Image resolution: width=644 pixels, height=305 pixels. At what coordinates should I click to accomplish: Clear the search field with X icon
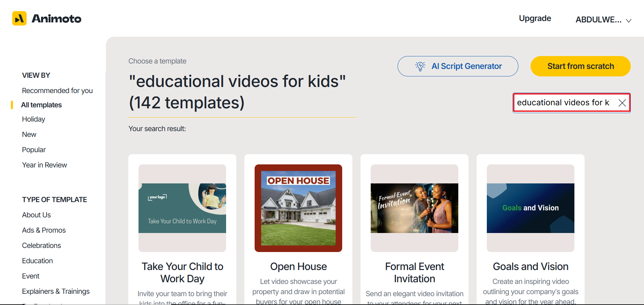point(622,103)
